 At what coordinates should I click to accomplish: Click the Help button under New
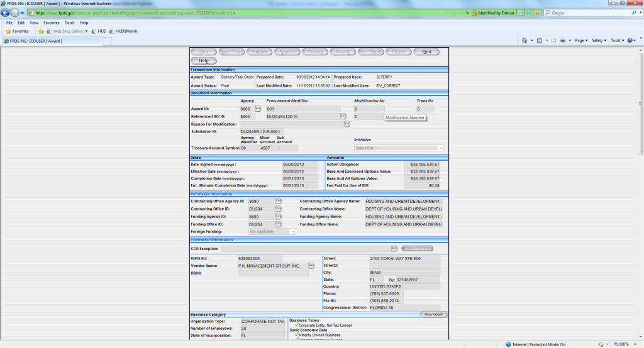204,61
